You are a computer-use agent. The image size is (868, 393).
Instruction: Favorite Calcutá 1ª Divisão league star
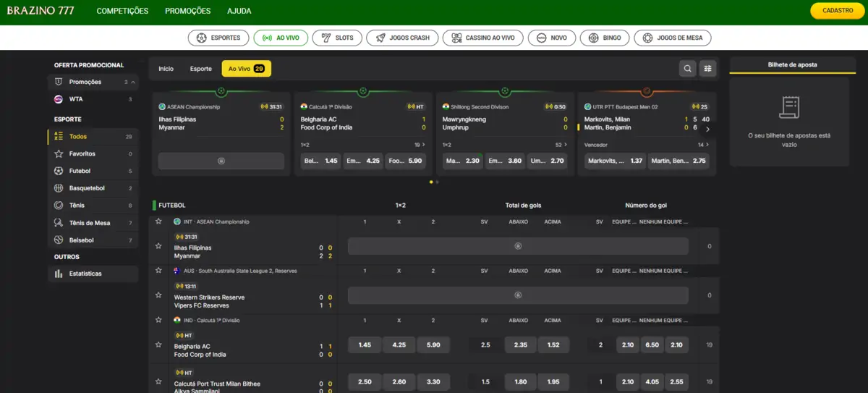[158, 320]
